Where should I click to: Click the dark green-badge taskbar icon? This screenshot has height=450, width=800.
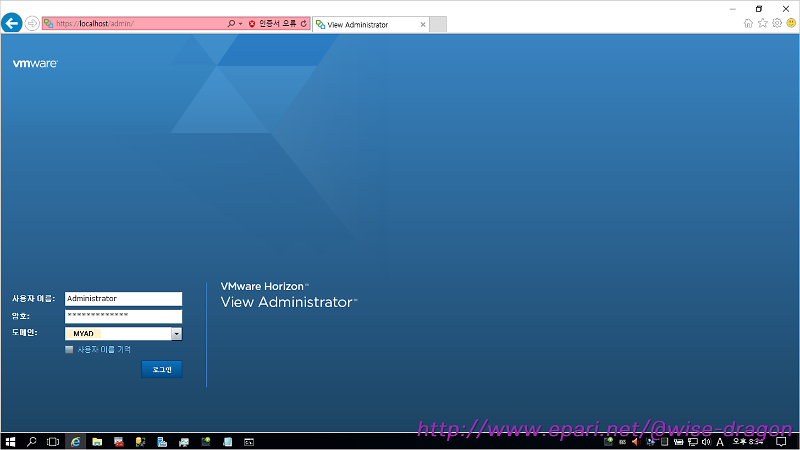coord(206,442)
